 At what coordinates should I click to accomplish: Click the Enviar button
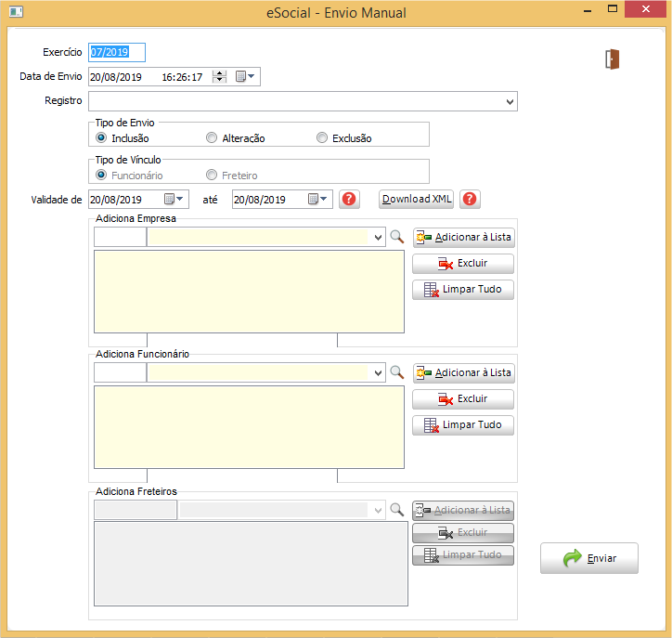[588, 558]
